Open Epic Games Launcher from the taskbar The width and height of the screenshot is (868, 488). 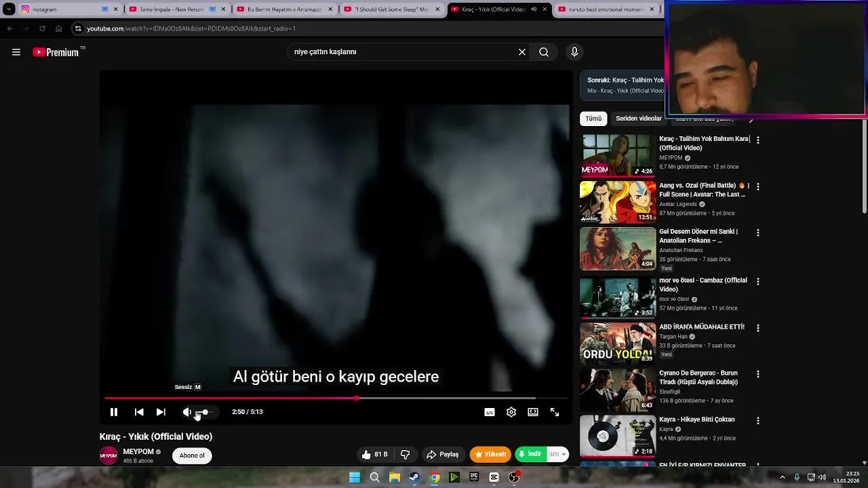(x=474, y=477)
